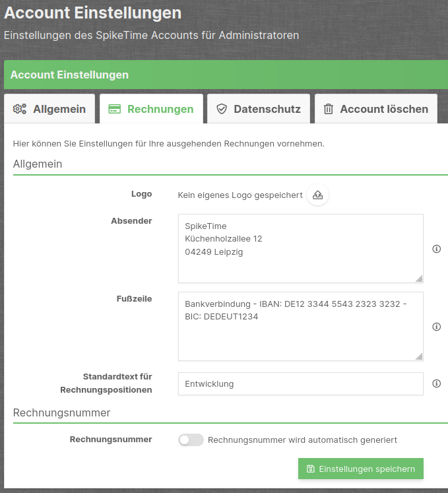448x493 pixels.
Task: Click the logo upload icon
Action: pyautogui.click(x=317, y=195)
